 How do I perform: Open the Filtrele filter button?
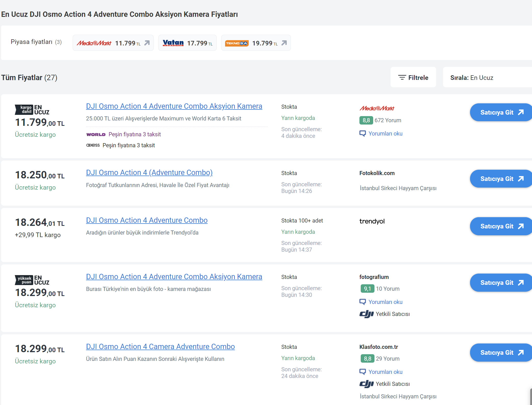tap(413, 77)
